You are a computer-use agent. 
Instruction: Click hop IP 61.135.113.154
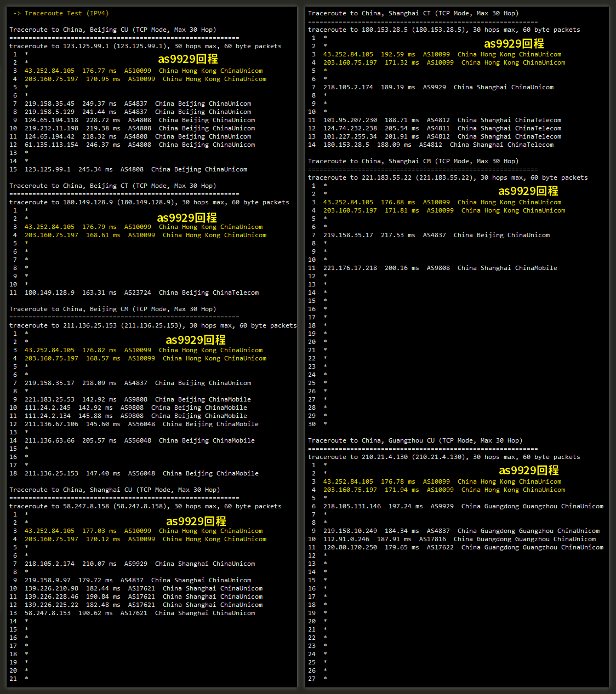(x=52, y=145)
